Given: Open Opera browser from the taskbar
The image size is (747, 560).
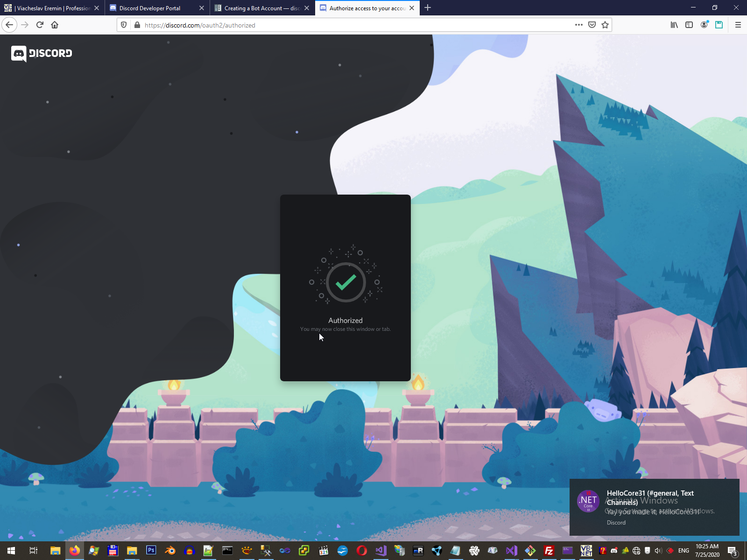Looking at the screenshot, I should (x=362, y=551).
